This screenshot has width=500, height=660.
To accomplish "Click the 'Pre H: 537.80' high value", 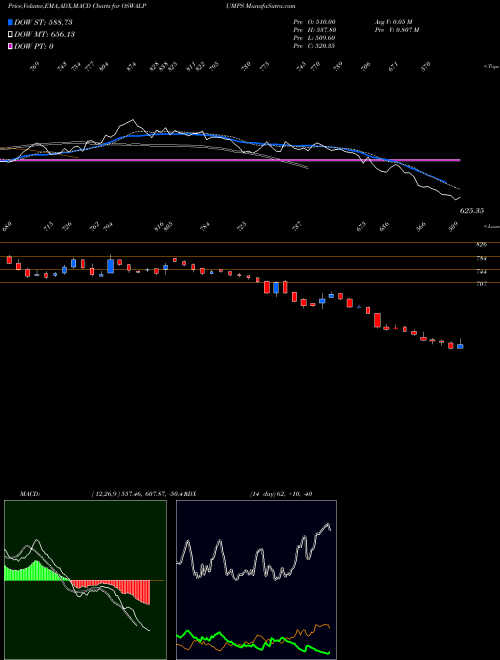I will click(x=314, y=30).
